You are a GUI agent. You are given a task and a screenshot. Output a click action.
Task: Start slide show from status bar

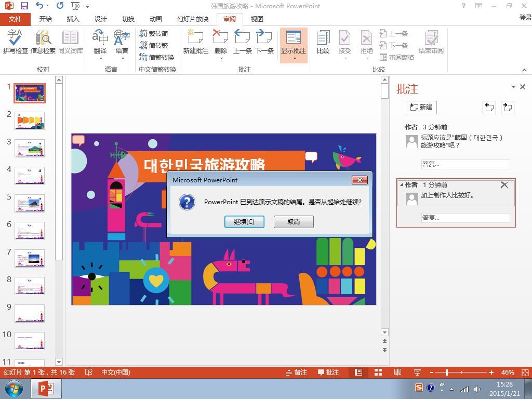tap(417, 372)
